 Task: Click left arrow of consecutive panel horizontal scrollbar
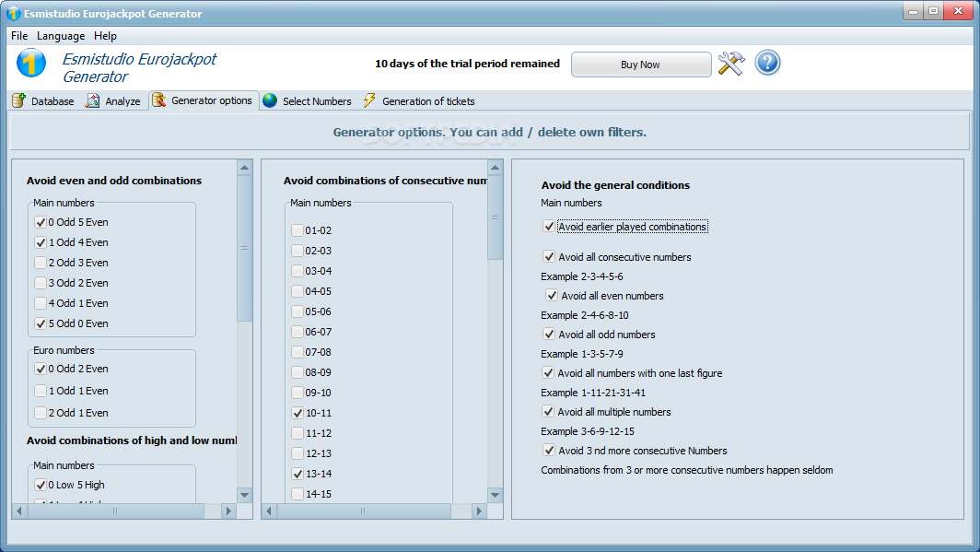tap(269, 511)
